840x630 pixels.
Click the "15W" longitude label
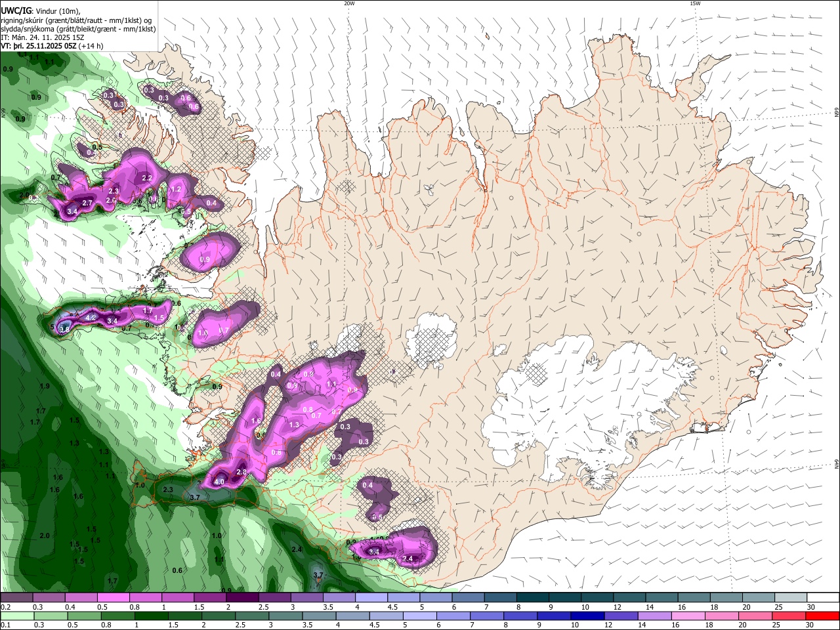click(695, 3)
